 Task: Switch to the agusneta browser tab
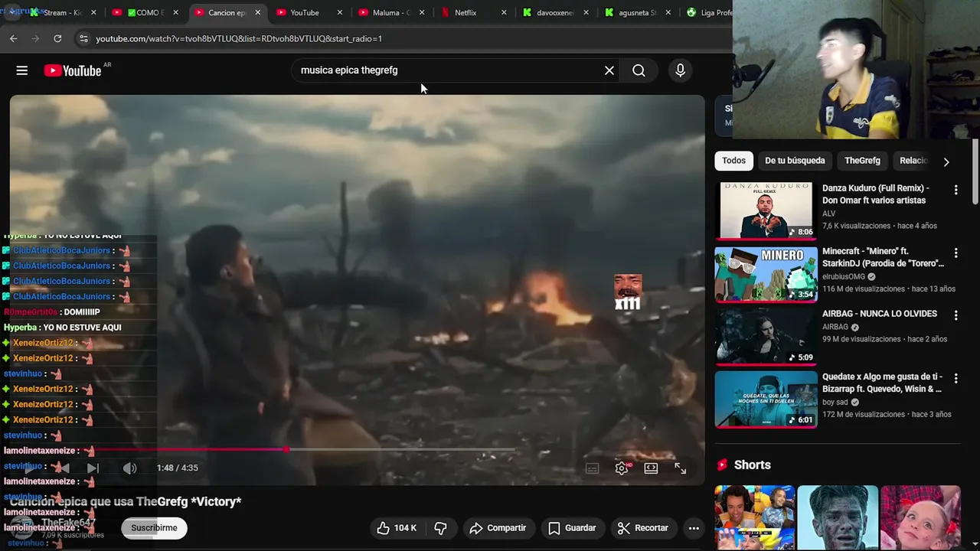(638, 12)
